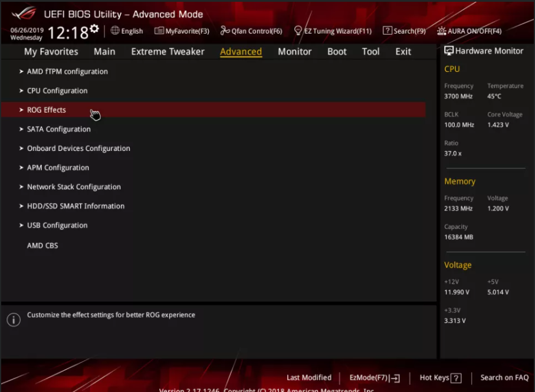Expand arrow beside AMD fTPM configuration

point(21,71)
